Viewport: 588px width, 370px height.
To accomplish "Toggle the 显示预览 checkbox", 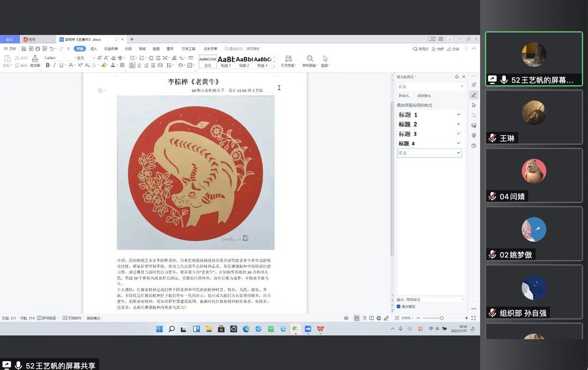I will tap(399, 307).
